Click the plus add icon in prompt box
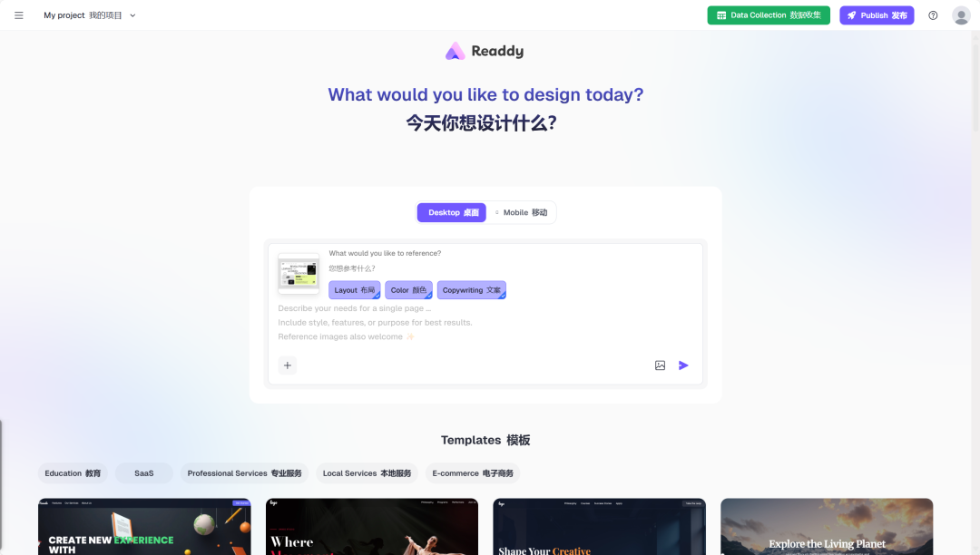This screenshot has height=555, width=980. click(x=288, y=365)
